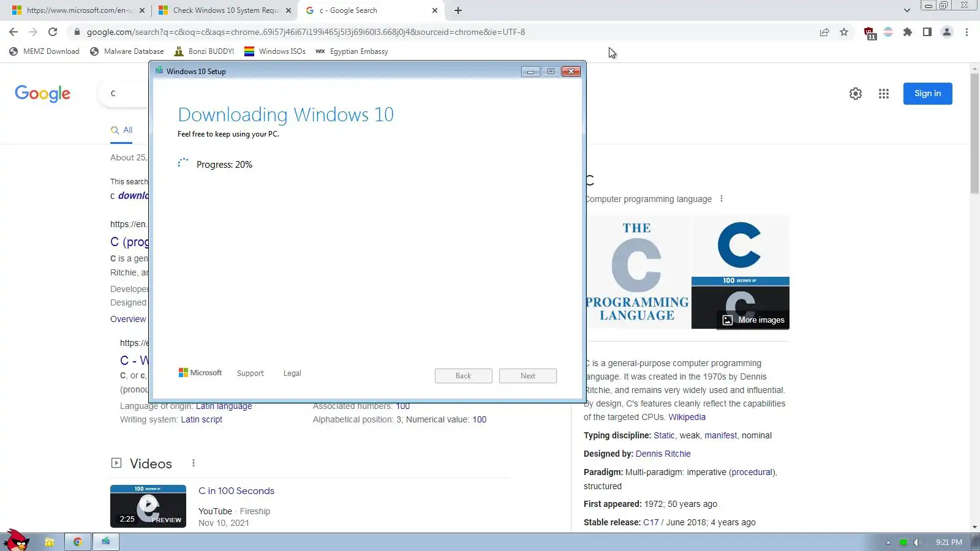Open a new Chrome tab

click(x=458, y=10)
